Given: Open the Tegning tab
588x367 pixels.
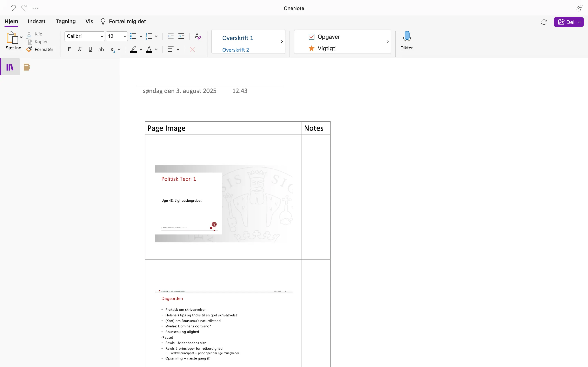Looking at the screenshot, I should (x=65, y=21).
